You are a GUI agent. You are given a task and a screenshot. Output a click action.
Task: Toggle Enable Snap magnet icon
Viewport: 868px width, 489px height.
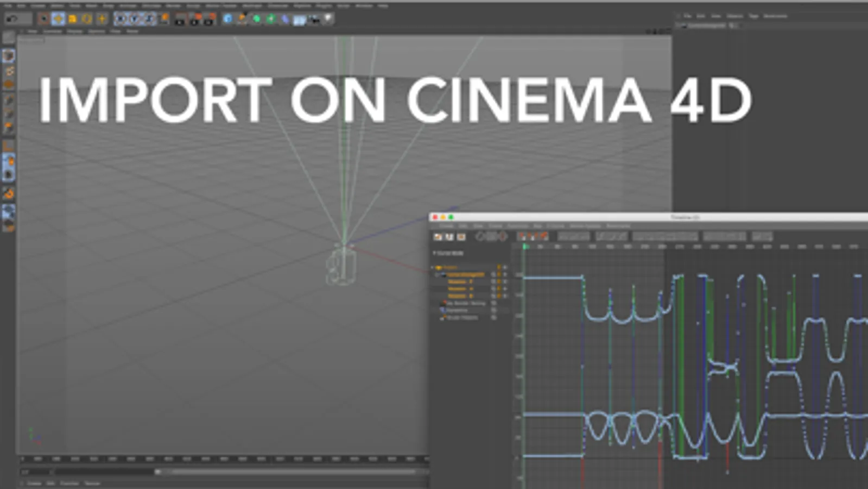[8, 193]
